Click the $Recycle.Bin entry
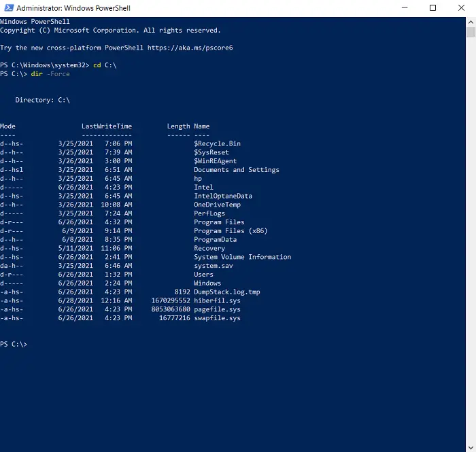 click(x=217, y=143)
